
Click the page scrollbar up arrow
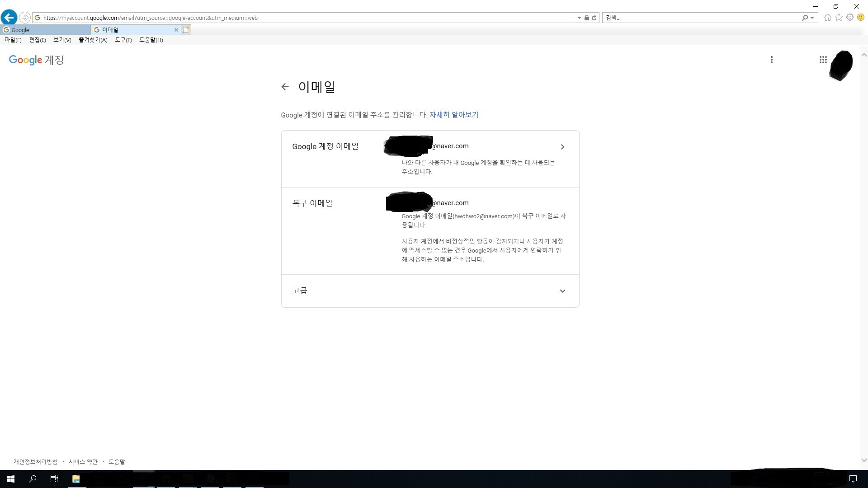point(864,55)
